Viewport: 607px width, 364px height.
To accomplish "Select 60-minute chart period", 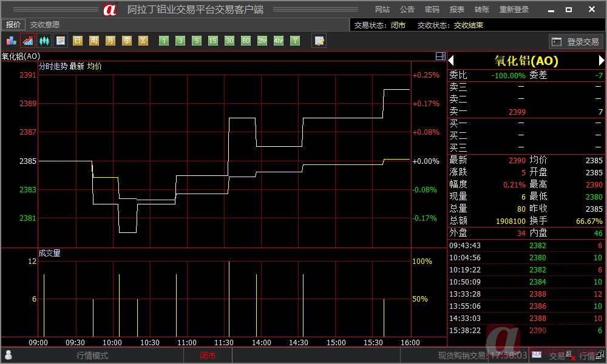I will point(246,41).
